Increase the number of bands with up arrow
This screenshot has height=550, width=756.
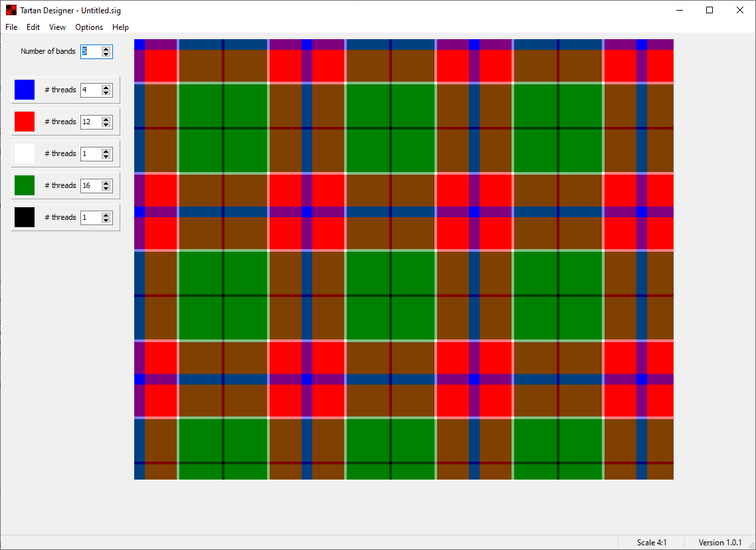pyautogui.click(x=106, y=48)
